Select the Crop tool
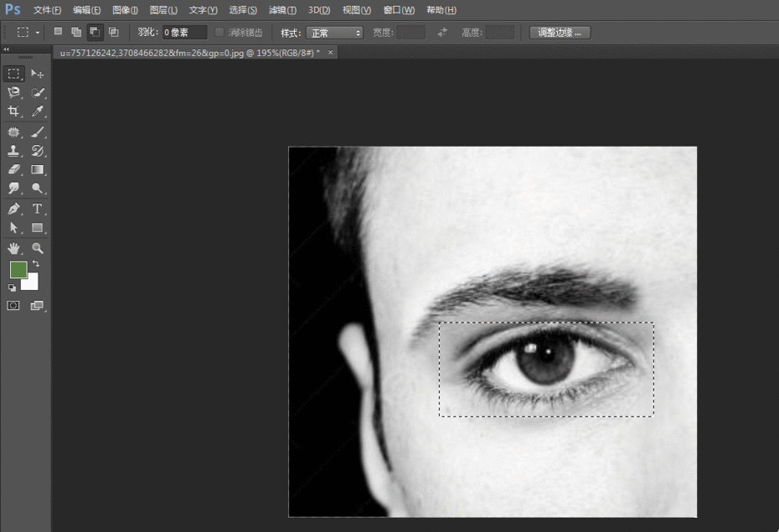779x532 pixels. click(13, 112)
